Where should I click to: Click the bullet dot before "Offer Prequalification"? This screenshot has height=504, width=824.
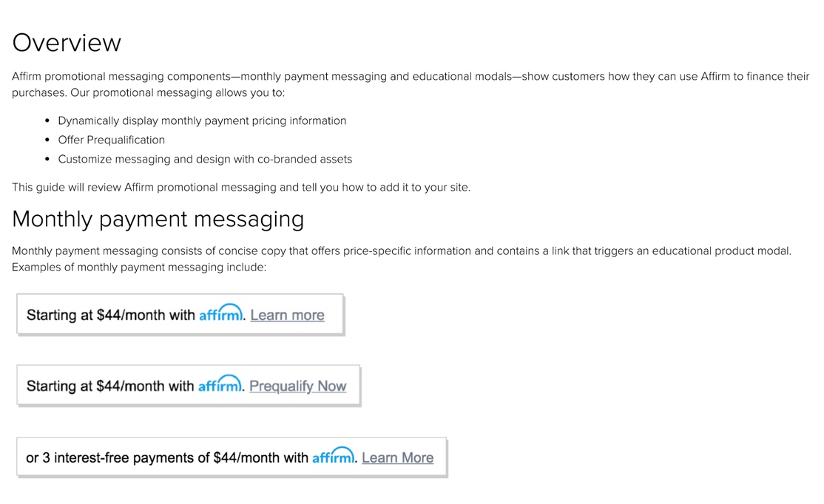47,140
